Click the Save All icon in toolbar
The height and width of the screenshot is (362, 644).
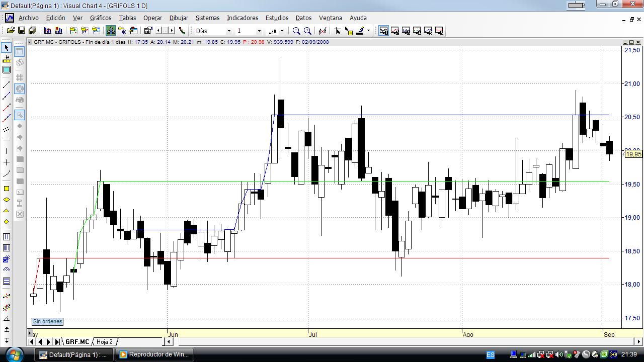(x=32, y=31)
